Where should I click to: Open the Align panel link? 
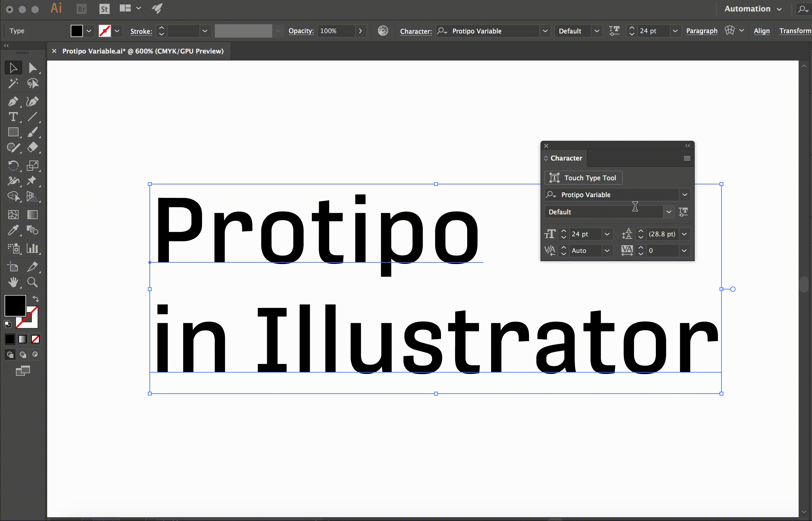[762, 31]
